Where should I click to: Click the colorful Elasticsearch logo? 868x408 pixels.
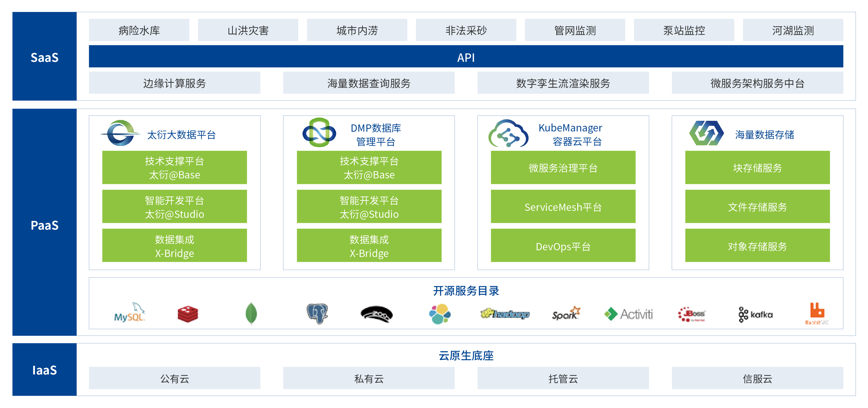pos(440,314)
